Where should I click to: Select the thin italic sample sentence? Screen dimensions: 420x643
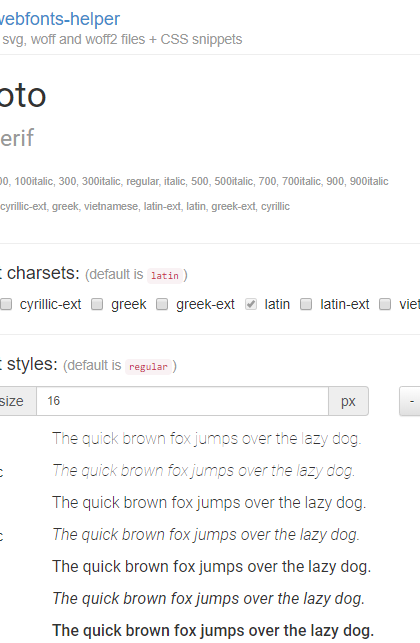point(203,471)
